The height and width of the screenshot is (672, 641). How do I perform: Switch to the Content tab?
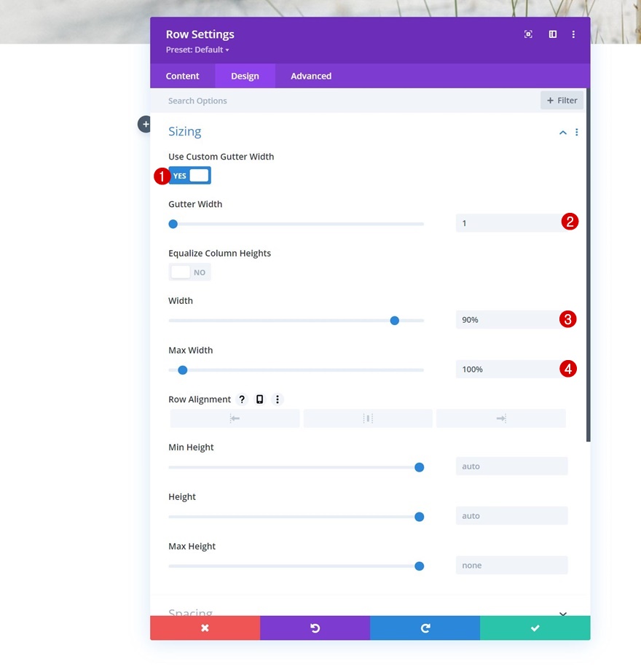(x=182, y=76)
